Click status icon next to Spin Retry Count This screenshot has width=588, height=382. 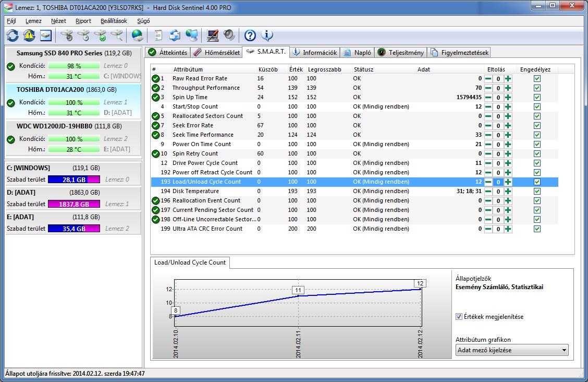click(x=156, y=153)
